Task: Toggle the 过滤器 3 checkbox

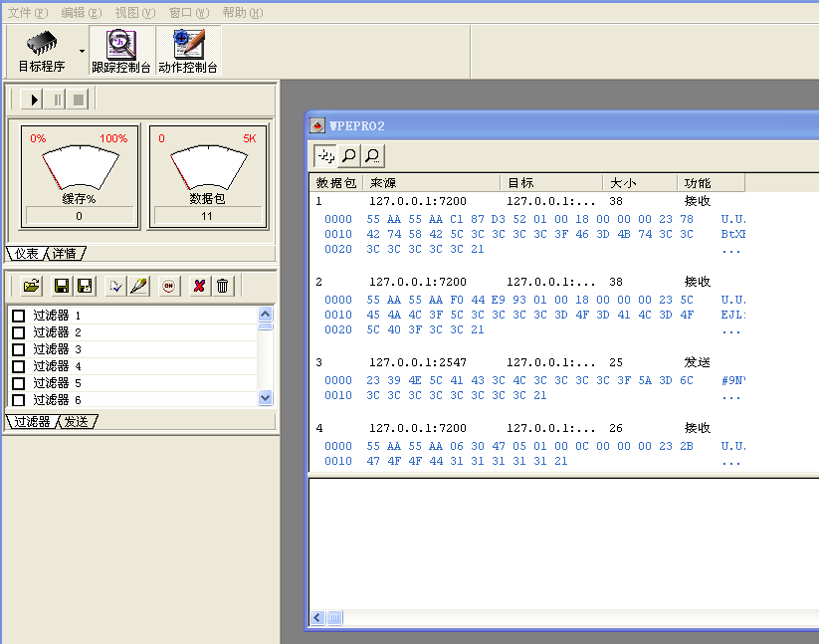Action: (x=18, y=349)
